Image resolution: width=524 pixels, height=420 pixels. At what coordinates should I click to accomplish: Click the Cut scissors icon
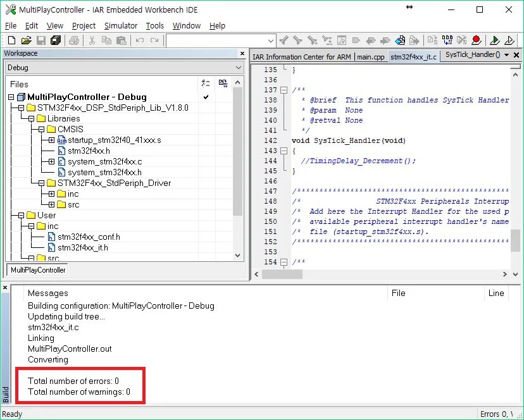[92, 40]
